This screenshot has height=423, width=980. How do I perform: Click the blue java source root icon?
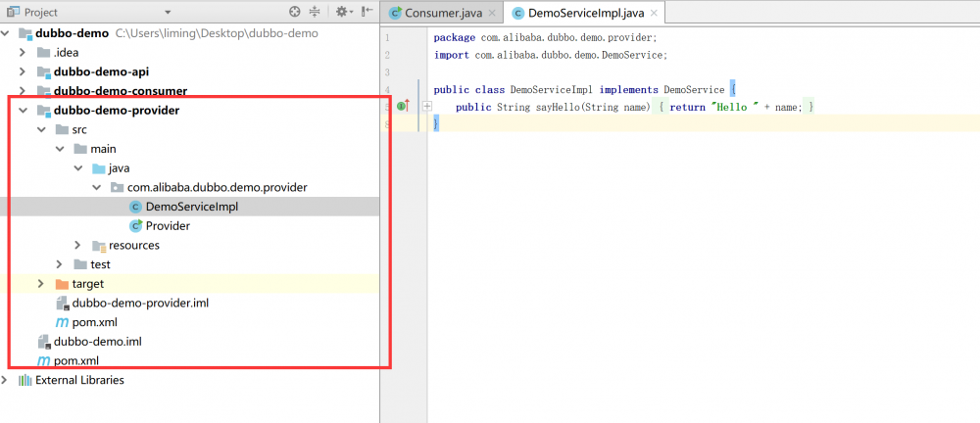coord(99,168)
